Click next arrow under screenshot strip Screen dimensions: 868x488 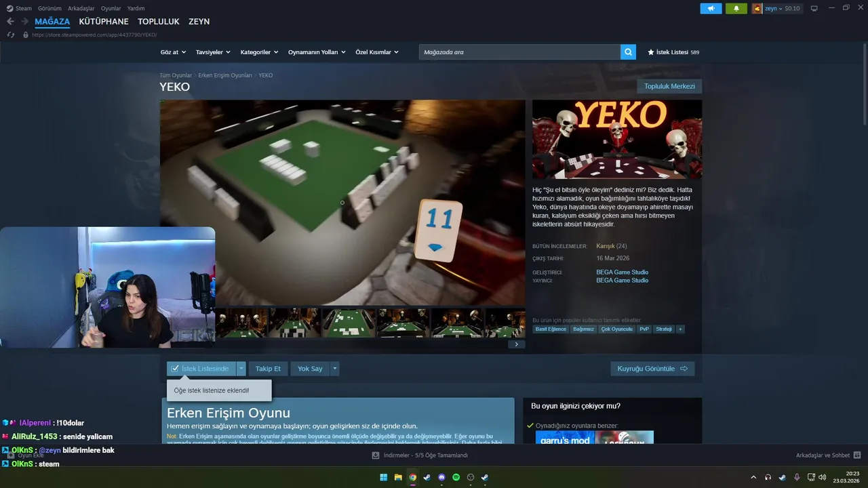tap(516, 344)
